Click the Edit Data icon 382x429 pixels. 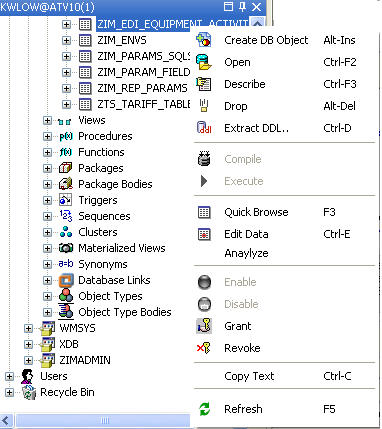pos(204,234)
